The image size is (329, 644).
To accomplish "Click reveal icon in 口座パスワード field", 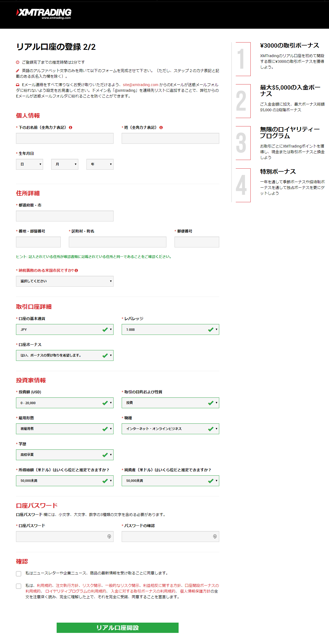I will (x=109, y=537).
